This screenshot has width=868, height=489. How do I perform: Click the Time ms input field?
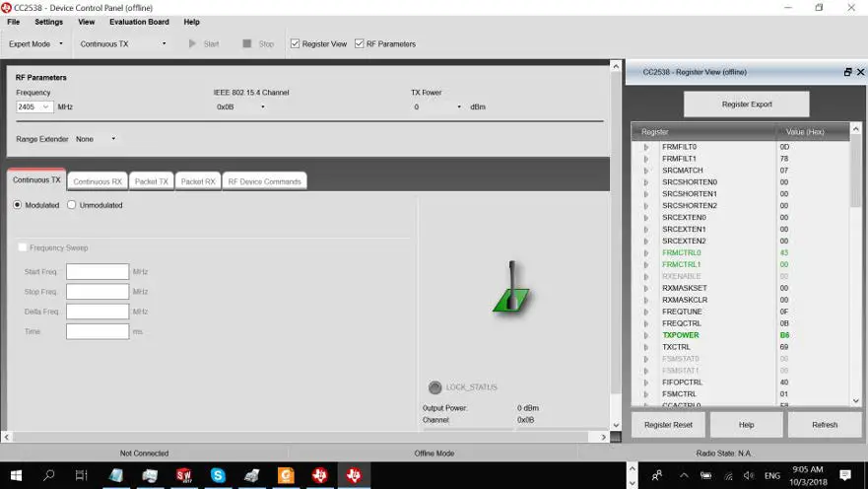pyautogui.click(x=98, y=331)
